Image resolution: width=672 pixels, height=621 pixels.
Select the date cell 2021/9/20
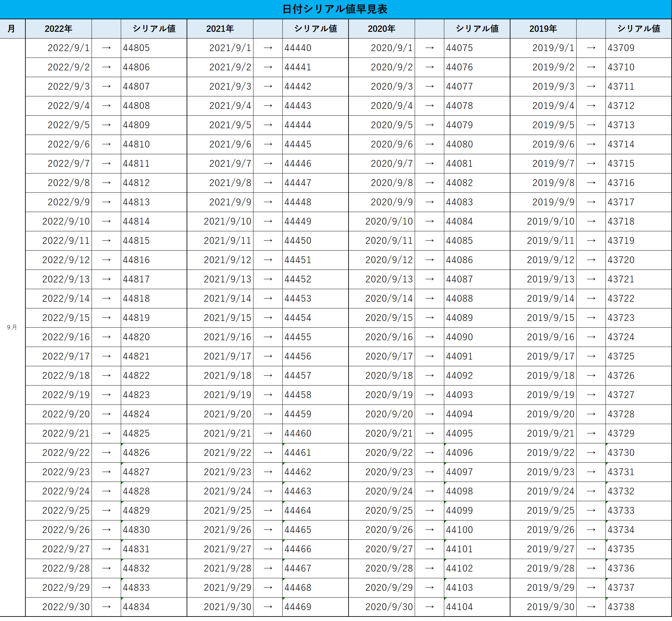[220, 414]
